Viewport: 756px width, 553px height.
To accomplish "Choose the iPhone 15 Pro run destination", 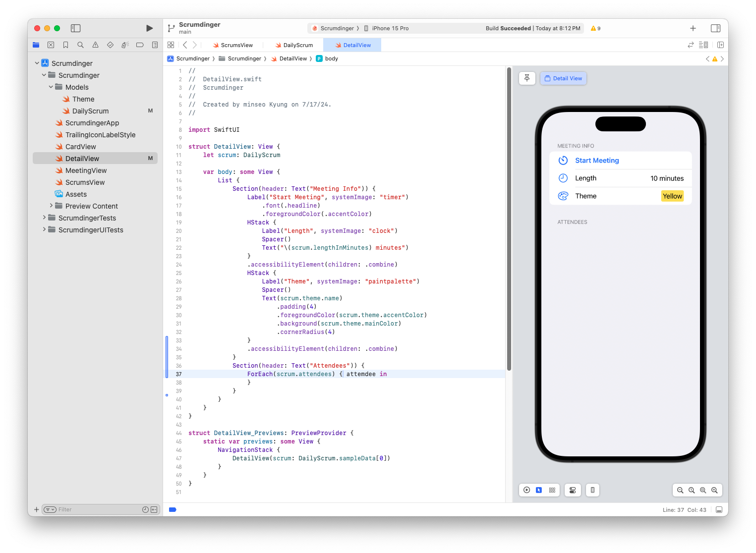I will (386, 28).
